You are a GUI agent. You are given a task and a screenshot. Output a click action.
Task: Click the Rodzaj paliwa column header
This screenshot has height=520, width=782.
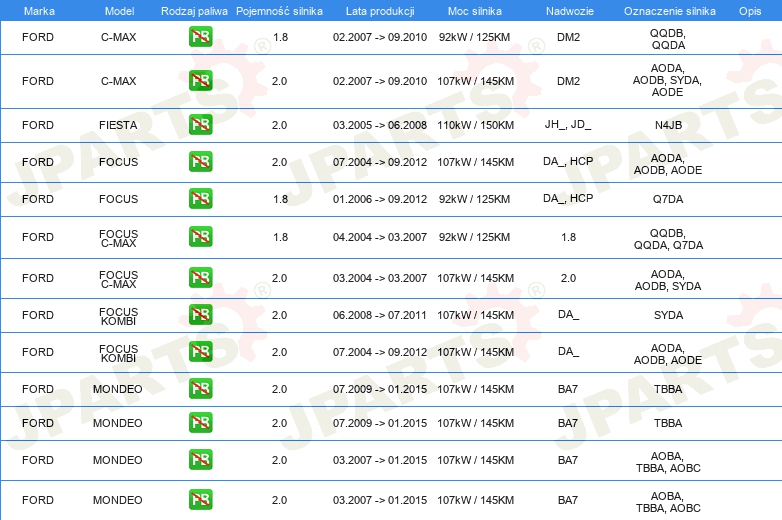[x=194, y=11]
